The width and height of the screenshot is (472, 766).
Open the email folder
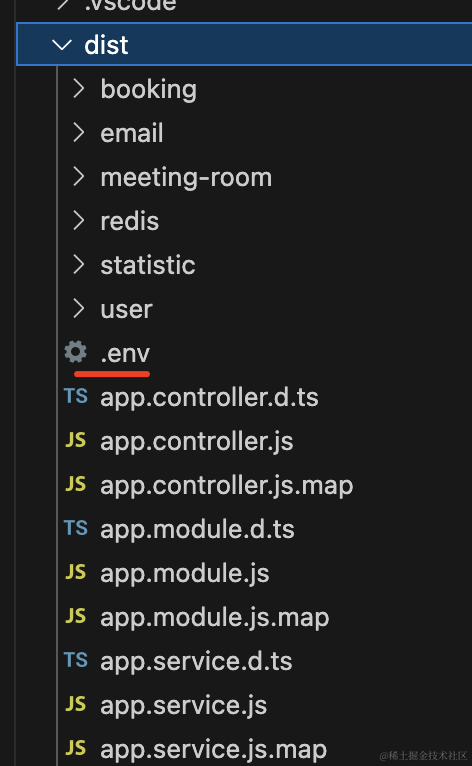tap(132, 133)
